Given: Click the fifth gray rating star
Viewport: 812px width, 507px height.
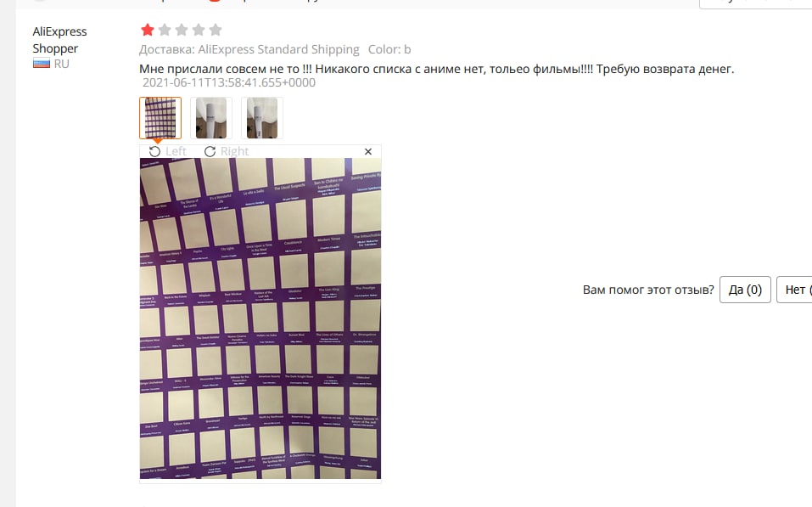Looking at the screenshot, I should point(216,30).
